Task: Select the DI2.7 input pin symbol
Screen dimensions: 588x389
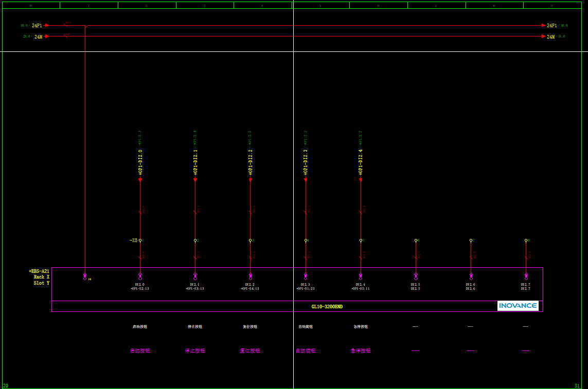Action: (x=526, y=276)
